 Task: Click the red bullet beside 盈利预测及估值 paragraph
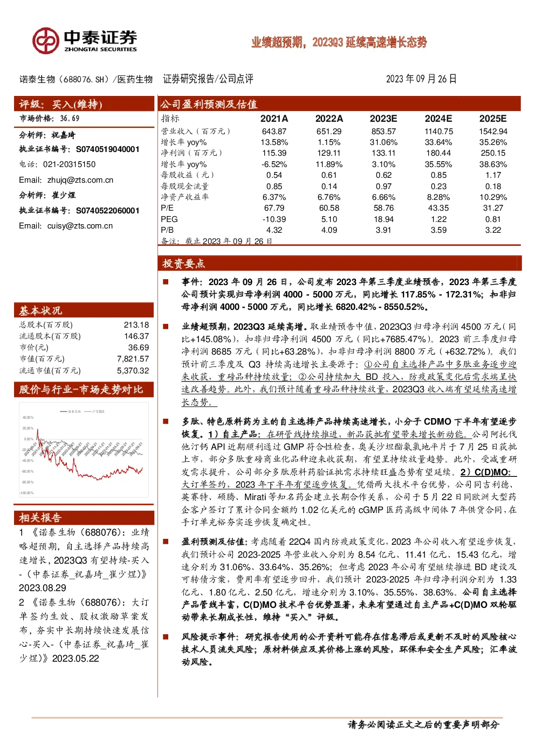coord(166,542)
